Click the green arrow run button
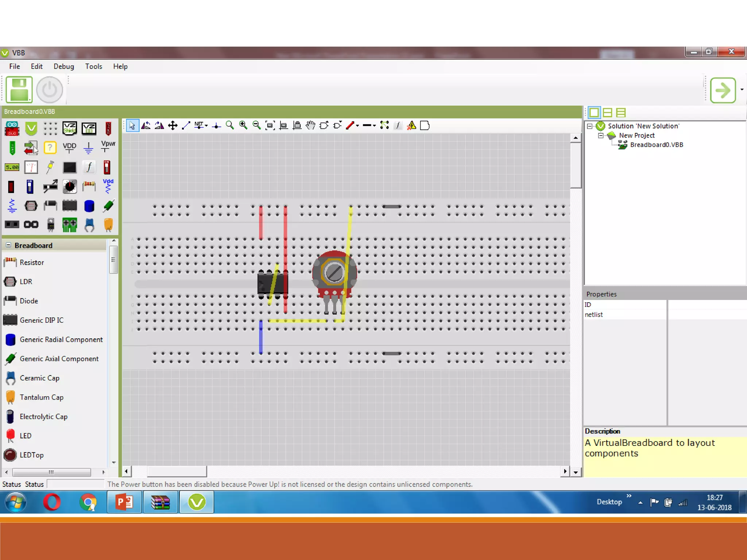This screenshot has width=747, height=560. coord(723,90)
